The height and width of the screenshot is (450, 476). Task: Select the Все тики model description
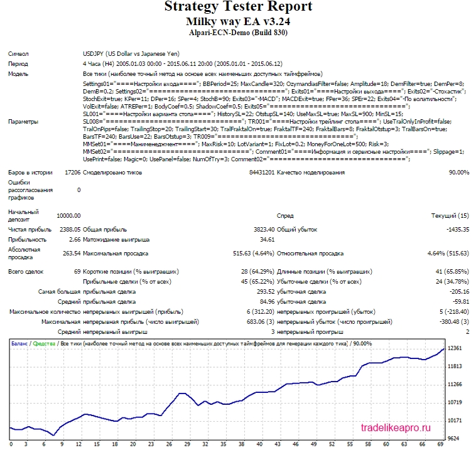[203, 74]
